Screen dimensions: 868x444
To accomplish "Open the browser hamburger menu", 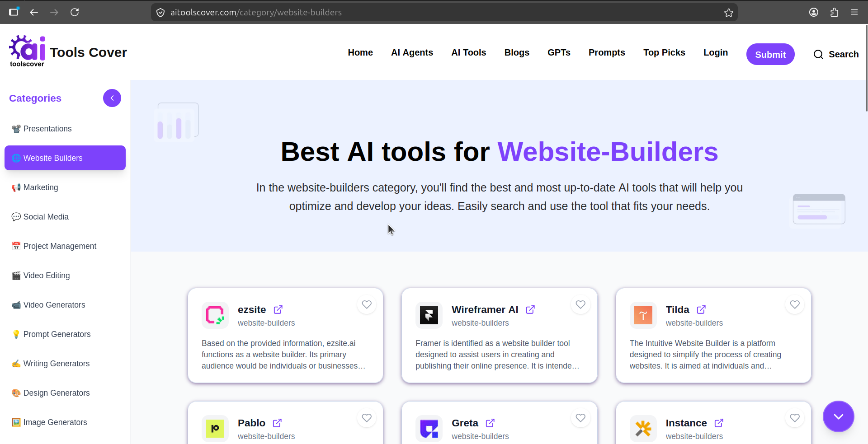I will click(x=854, y=12).
